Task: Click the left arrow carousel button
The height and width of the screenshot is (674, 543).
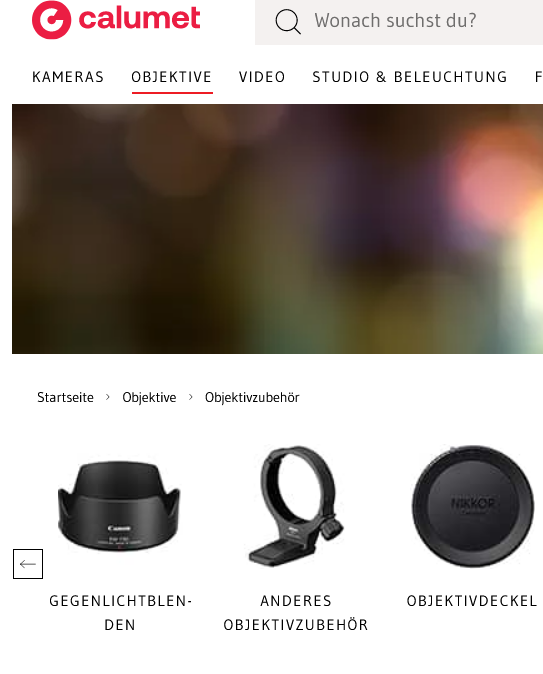Action: pos(28,564)
